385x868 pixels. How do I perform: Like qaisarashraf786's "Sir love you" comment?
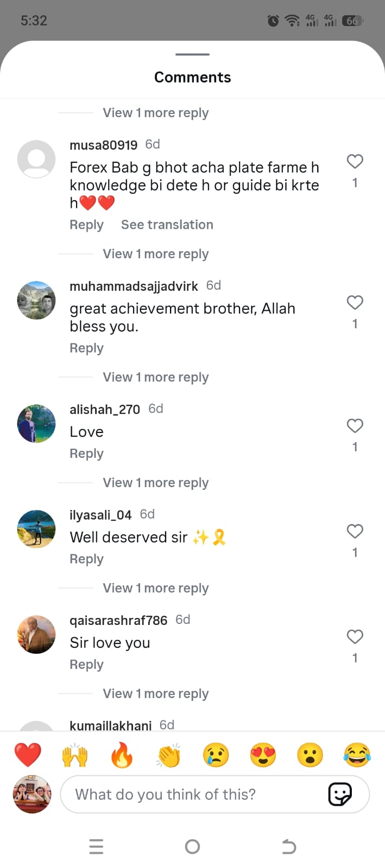355,636
